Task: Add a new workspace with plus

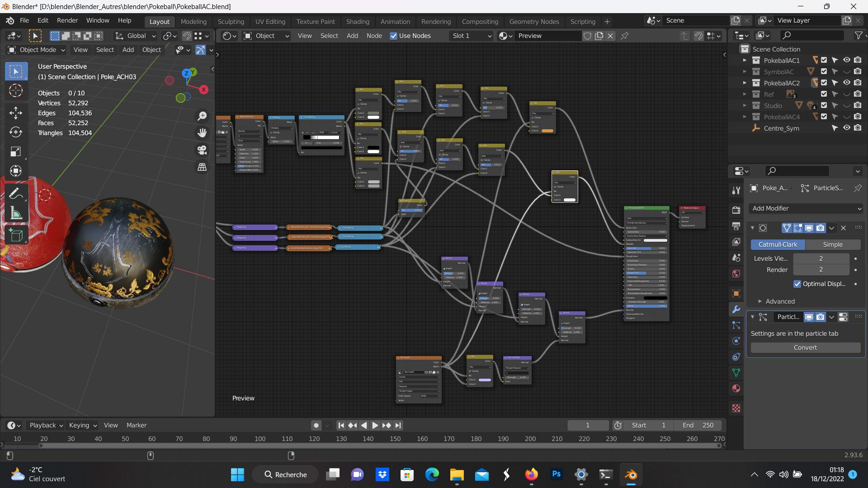Action: point(607,21)
